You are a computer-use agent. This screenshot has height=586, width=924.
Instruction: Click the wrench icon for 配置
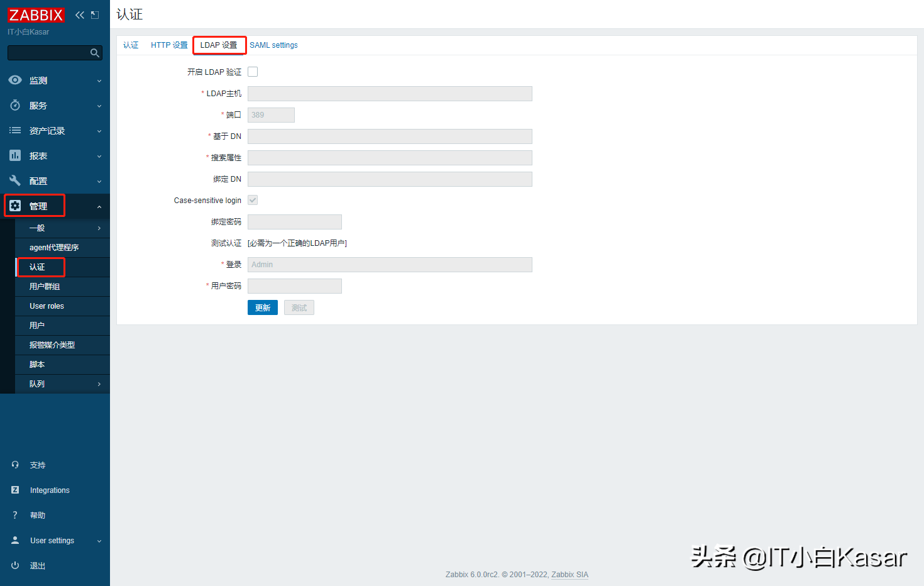click(15, 181)
